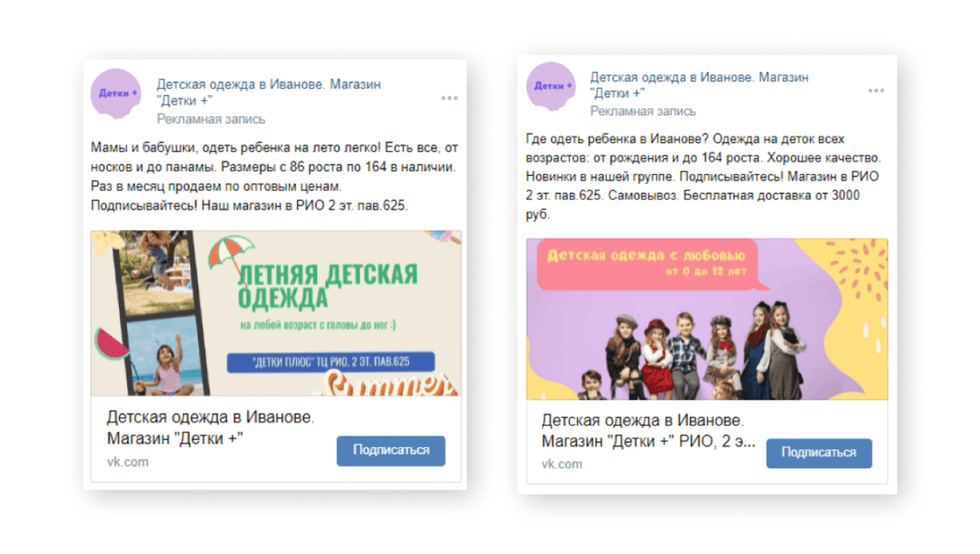This screenshot has height=554, width=980.
Task: Open the right ad's three-dot menu
Action: click(876, 91)
